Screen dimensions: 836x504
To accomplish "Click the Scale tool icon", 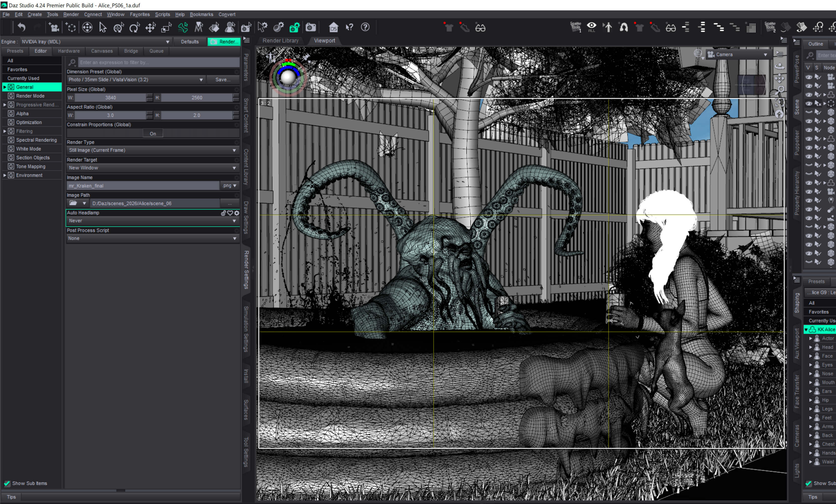I will [x=166, y=27].
